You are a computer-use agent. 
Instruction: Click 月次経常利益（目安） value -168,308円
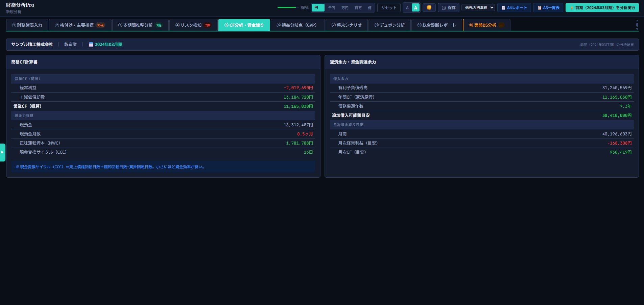(620, 143)
